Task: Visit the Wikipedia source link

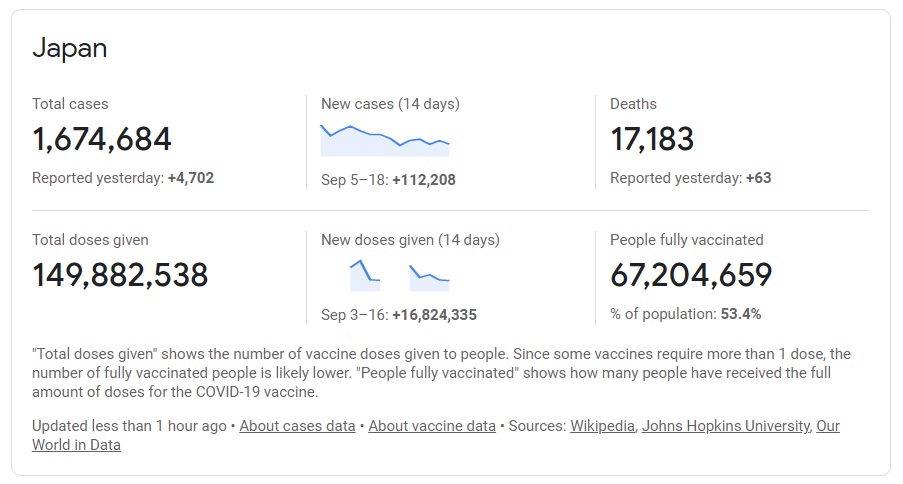Action: pos(602,426)
